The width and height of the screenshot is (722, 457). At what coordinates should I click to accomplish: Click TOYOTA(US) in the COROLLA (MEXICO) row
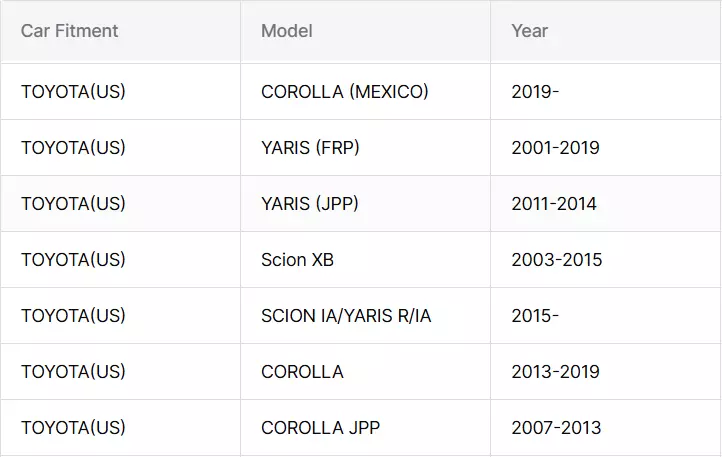pos(73,92)
